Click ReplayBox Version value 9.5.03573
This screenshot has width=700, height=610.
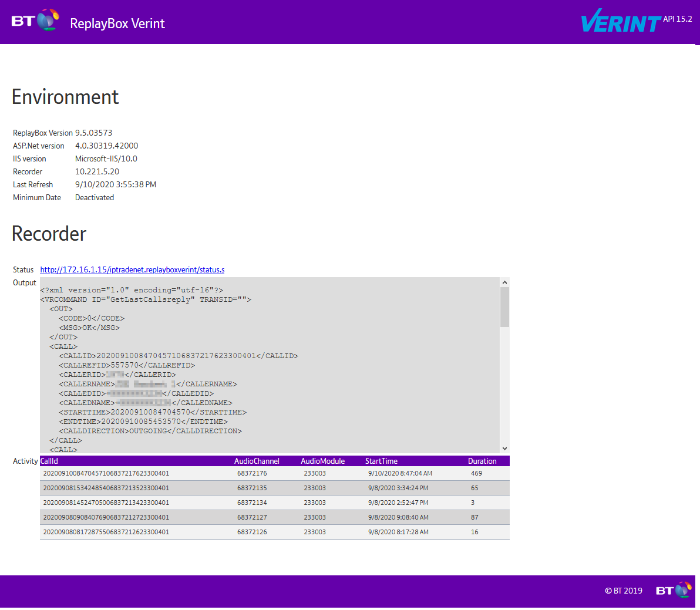(x=94, y=133)
